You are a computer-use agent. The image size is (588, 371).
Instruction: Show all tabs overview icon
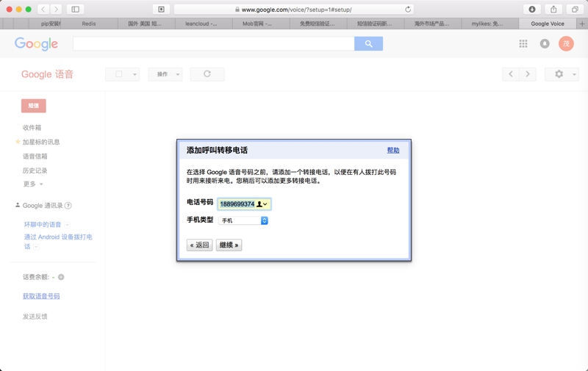coord(575,10)
